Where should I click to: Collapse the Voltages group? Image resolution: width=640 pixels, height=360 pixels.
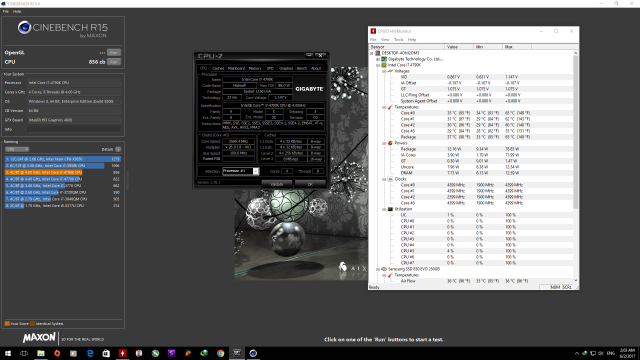click(x=384, y=71)
